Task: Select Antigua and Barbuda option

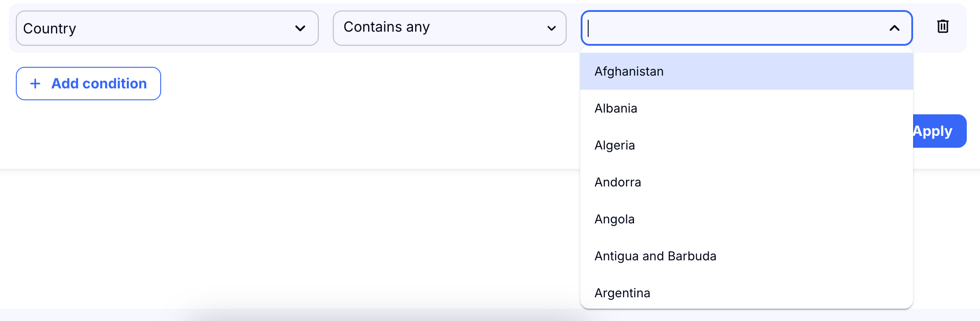Action: [655, 256]
